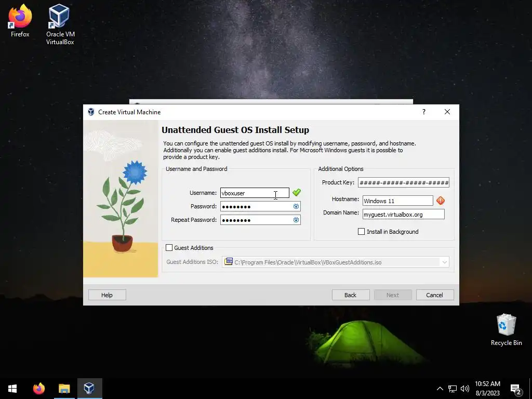
Task: Open Firefox desktop shortcut
Action: point(20,20)
